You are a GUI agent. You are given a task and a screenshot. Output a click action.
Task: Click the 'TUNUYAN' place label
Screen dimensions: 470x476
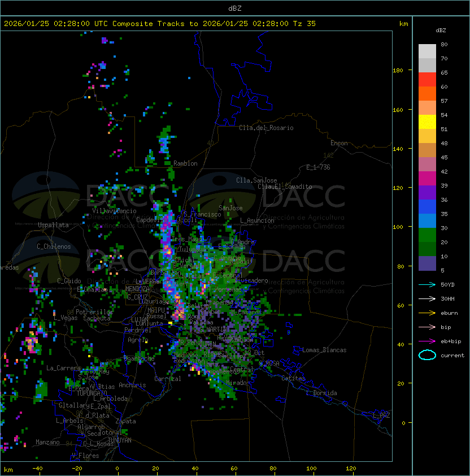pos(120,440)
